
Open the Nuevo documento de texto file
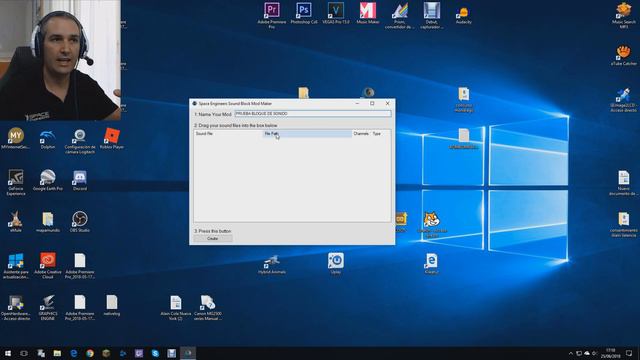pyautogui.click(x=624, y=182)
